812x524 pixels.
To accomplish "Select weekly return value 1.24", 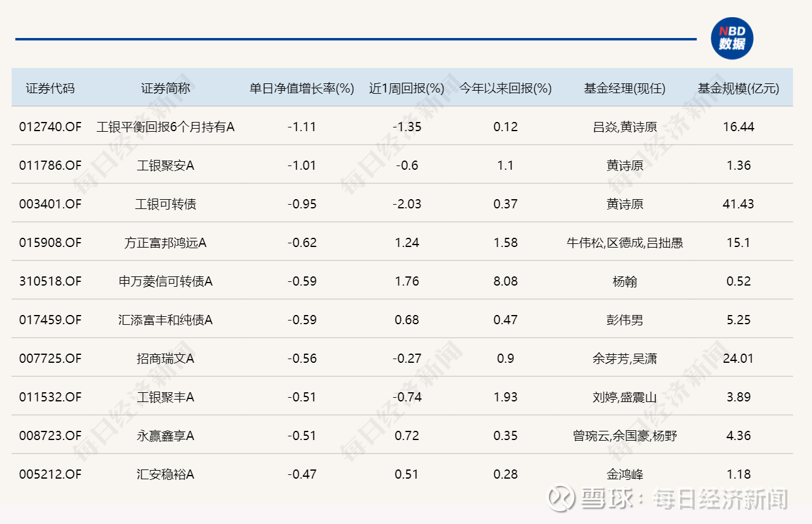I will (x=407, y=243).
